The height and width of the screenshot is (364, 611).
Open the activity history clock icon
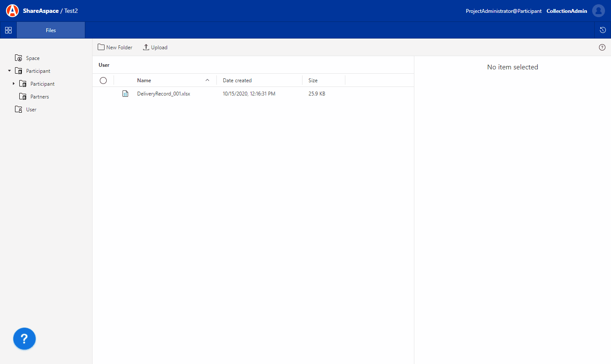(603, 30)
